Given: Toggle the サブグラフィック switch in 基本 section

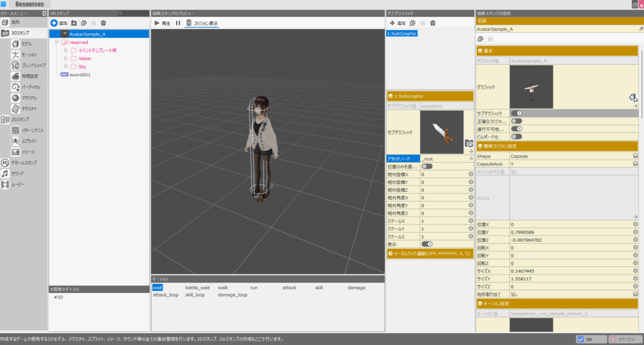Looking at the screenshot, I should click(x=517, y=113).
